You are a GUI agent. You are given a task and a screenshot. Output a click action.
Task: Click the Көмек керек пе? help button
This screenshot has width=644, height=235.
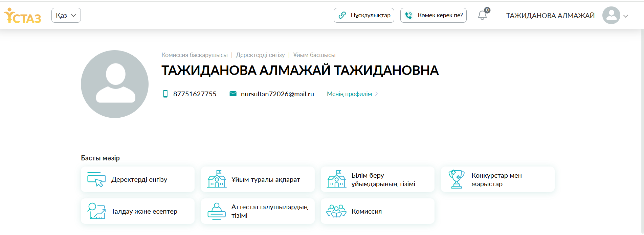coord(433,15)
